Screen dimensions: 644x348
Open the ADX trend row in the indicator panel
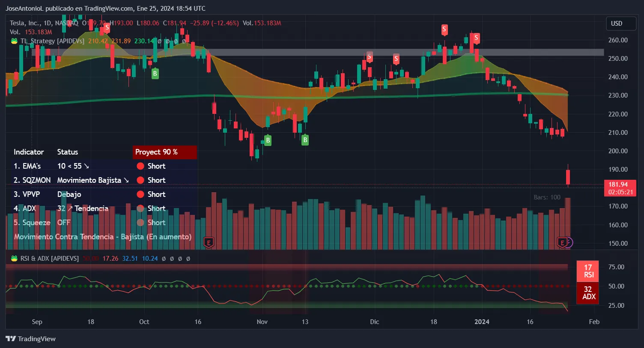pos(27,208)
